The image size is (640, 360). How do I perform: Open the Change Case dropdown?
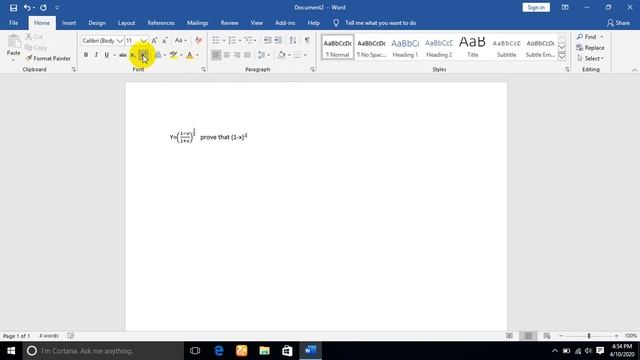(180, 40)
